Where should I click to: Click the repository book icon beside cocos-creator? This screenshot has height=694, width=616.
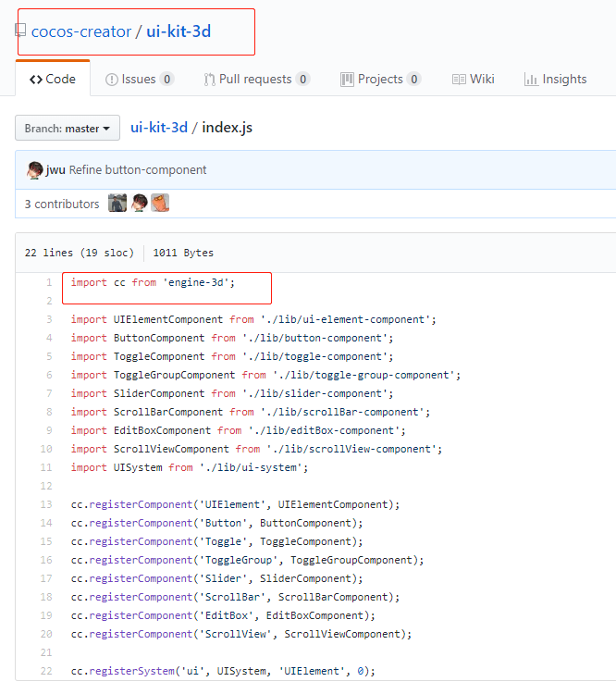pos(20,31)
